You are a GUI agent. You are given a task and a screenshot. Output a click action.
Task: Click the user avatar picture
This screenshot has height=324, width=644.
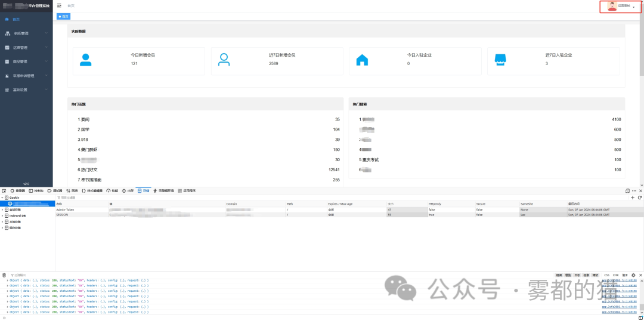[x=612, y=7]
